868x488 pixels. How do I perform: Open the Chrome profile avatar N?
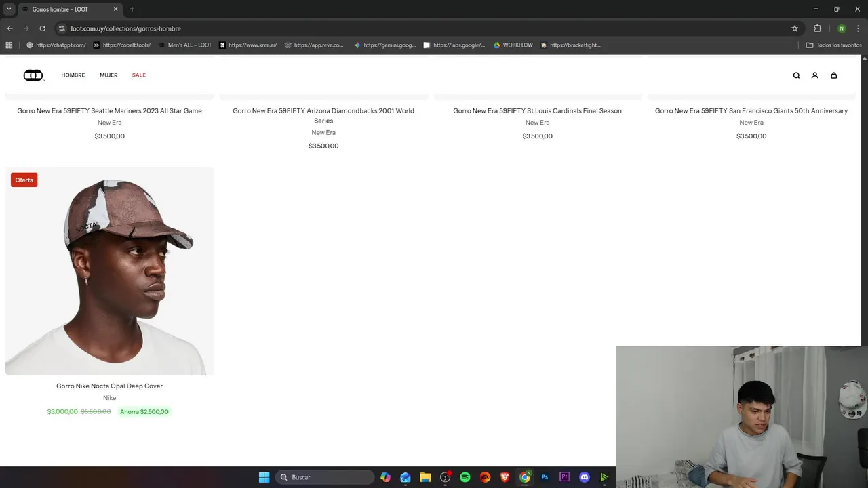(842, 28)
